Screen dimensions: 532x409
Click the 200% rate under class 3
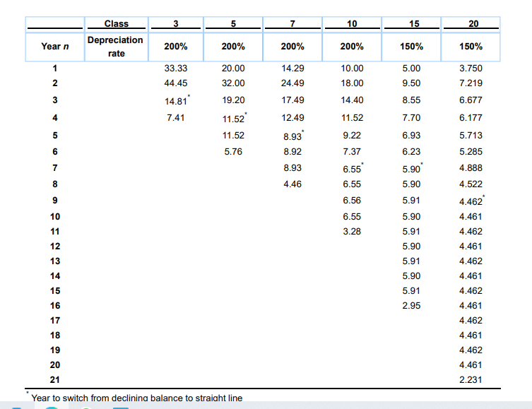click(x=176, y=47)
